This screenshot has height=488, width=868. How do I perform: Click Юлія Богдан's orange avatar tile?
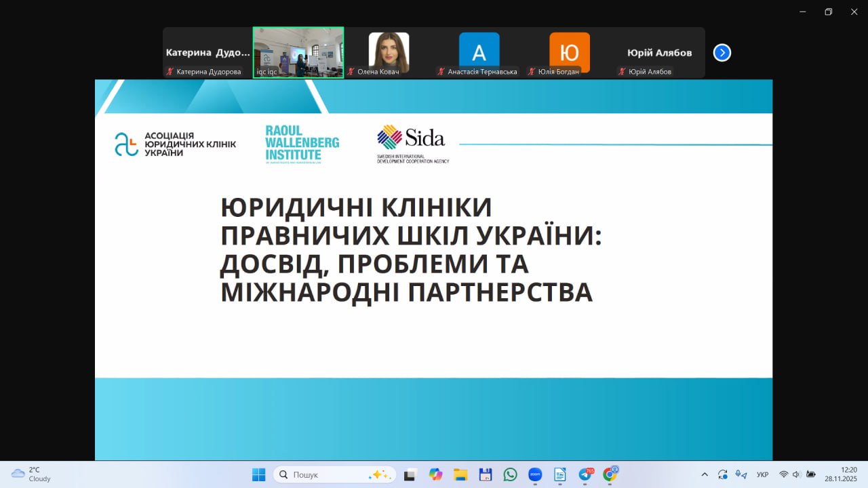pos(569,52)
